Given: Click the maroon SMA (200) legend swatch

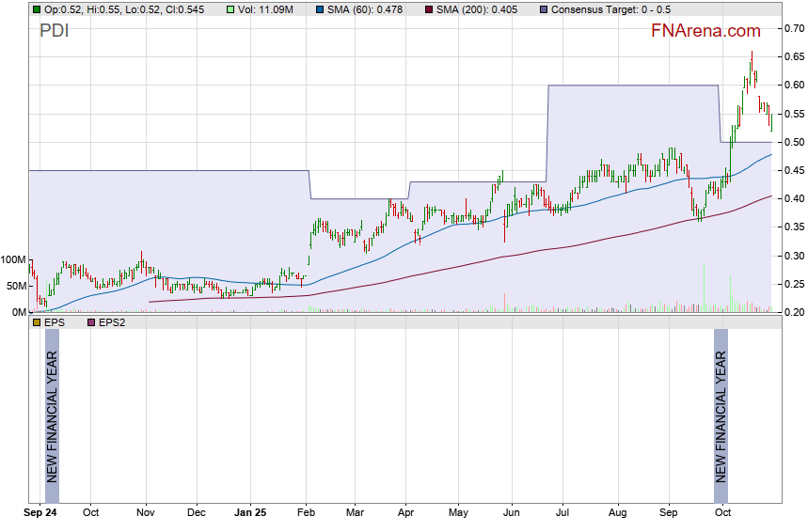Looking at the screenshot, I should 429,9.
